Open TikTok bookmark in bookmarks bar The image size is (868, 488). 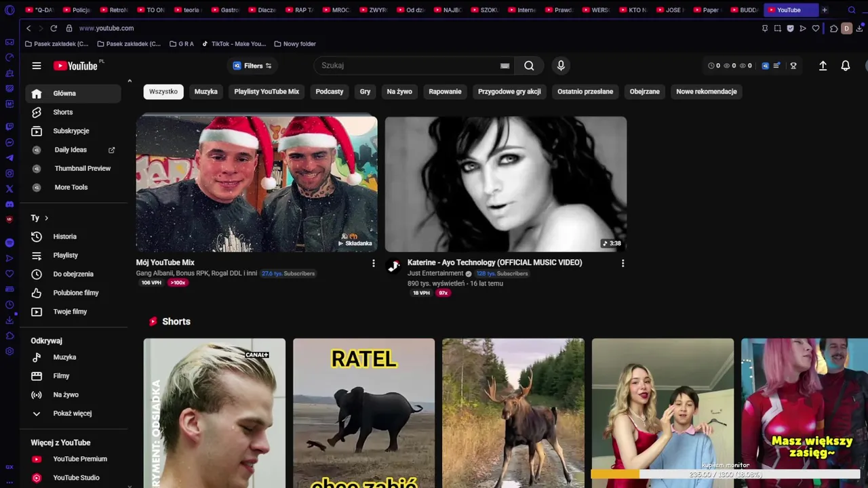234,44
